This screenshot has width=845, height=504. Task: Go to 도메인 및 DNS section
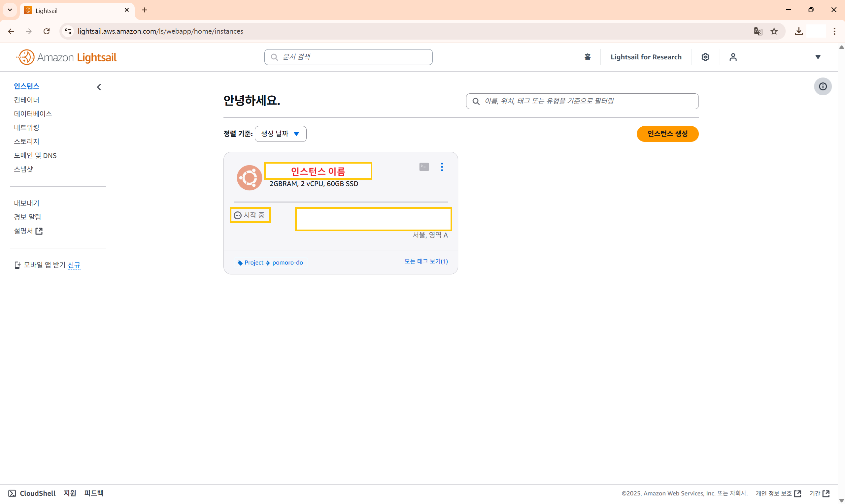click(x=35, y=156)
